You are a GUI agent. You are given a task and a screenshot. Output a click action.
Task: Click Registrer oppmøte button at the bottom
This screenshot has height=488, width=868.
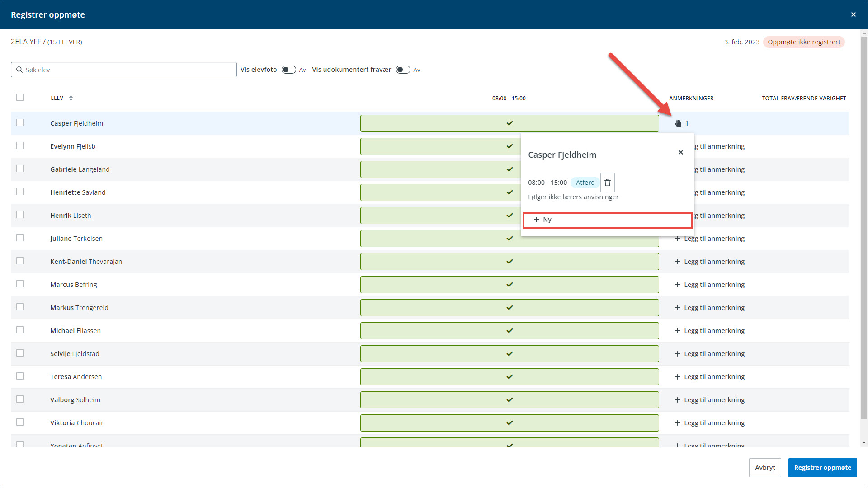pos(822,468)
